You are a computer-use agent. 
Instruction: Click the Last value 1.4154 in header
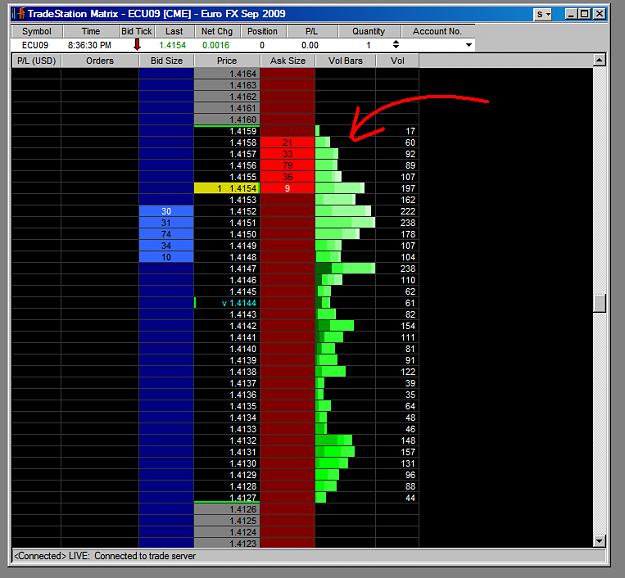[x=173, y=45]
